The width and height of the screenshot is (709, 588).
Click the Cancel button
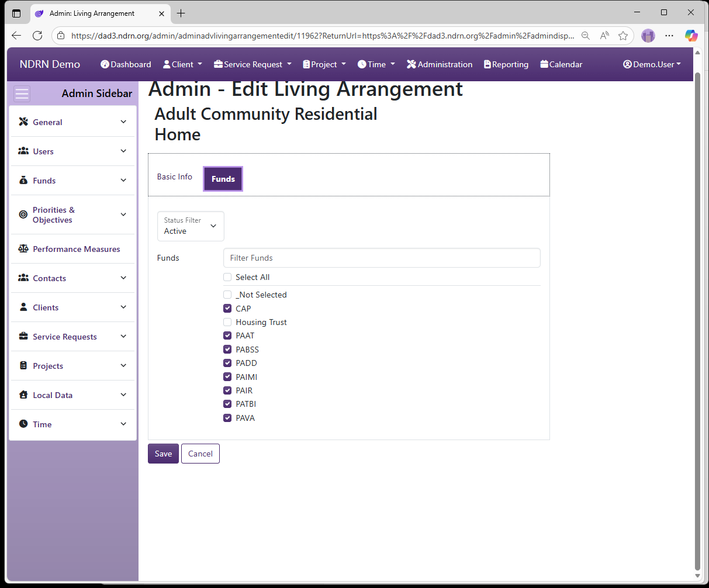pos(200,454)
